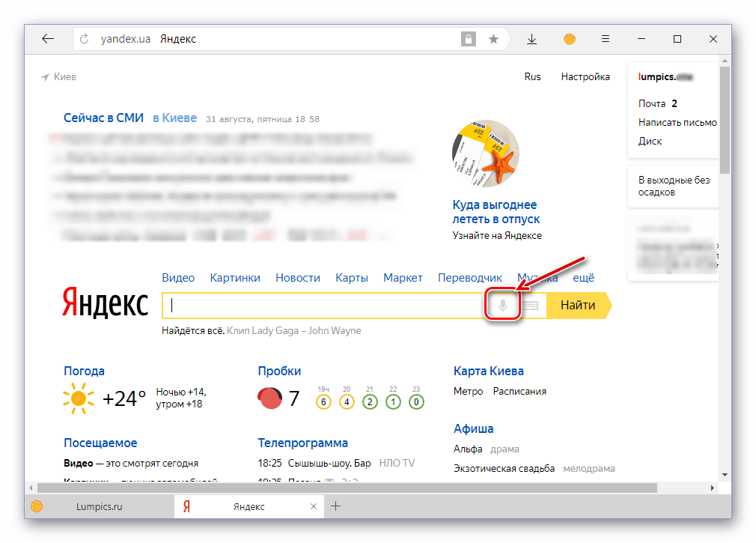Viewport: 756px width, 543px height.
Task: Click the Клип Lady Gaga – John Wayne suggestion
Action: pos(293,331)
